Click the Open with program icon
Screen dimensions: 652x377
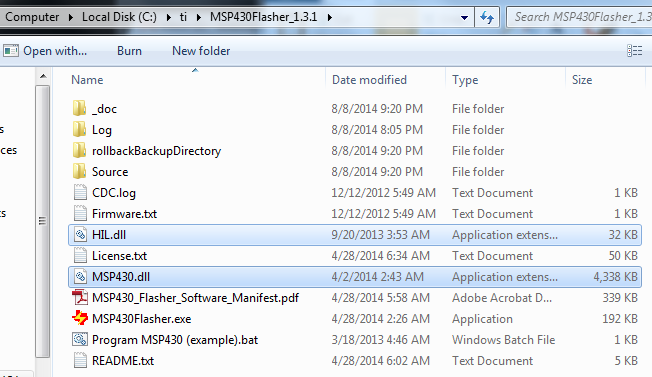click(11, 51)
